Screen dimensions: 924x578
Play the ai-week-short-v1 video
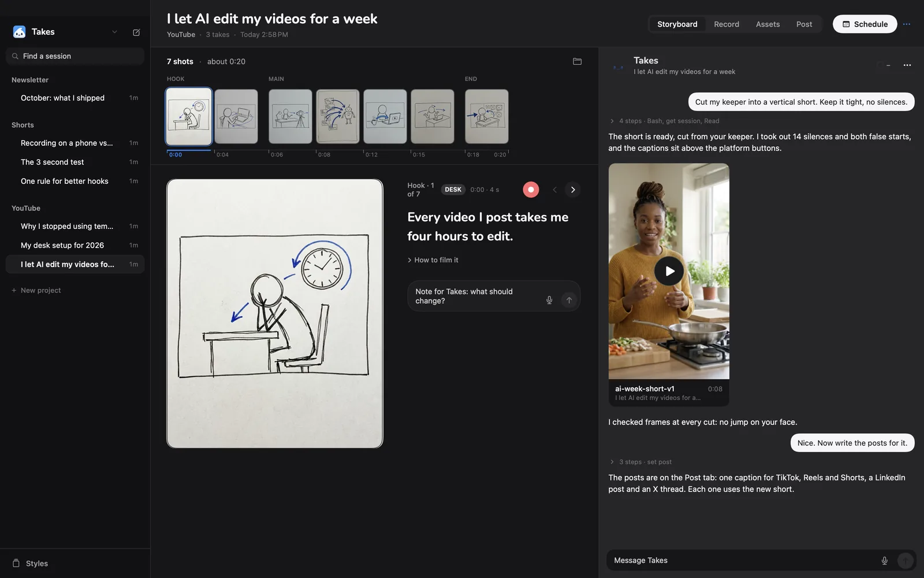669,271
